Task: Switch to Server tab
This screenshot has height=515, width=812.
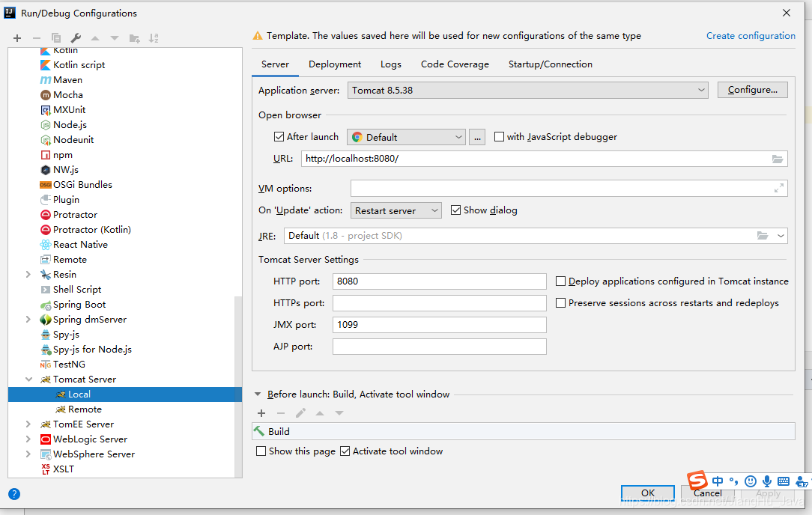Action: [275, 64]
